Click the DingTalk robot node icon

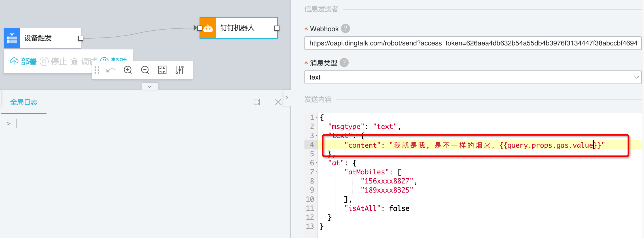[208, 28]
